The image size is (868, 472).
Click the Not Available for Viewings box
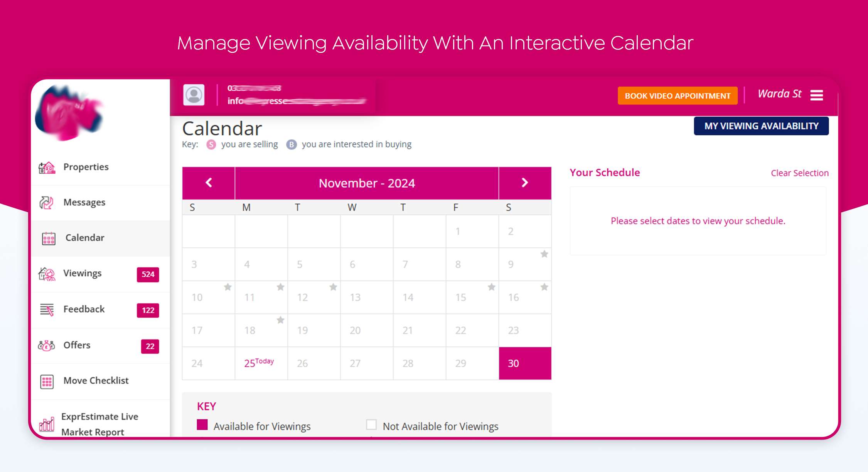pos(371,425)
